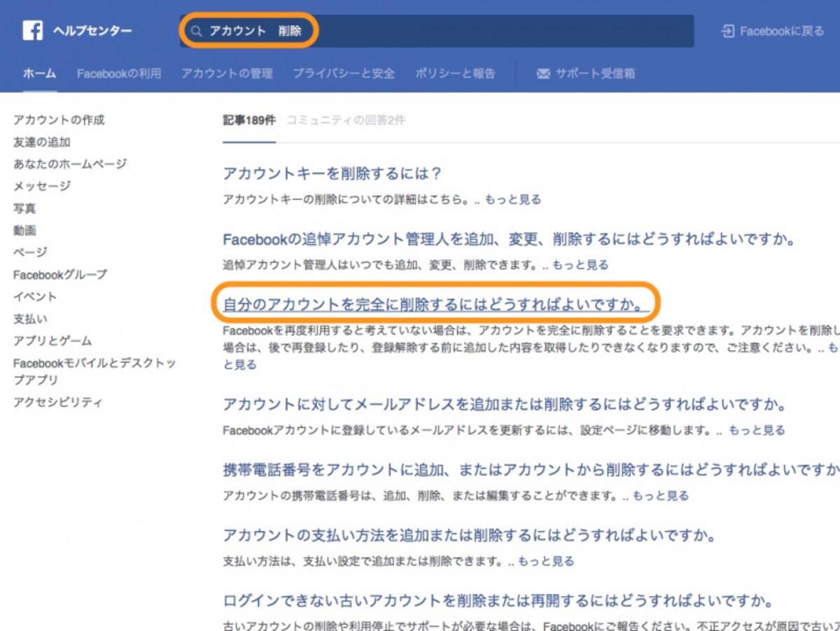Open sidebar link アクセシビリティ
This screenshot has height=631, width=840.
coord(58,402)
